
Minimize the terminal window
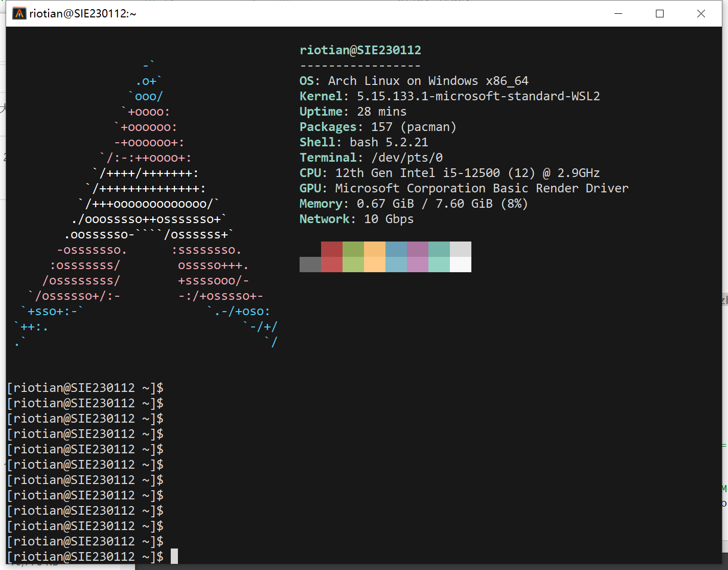[x=618, y=13]
